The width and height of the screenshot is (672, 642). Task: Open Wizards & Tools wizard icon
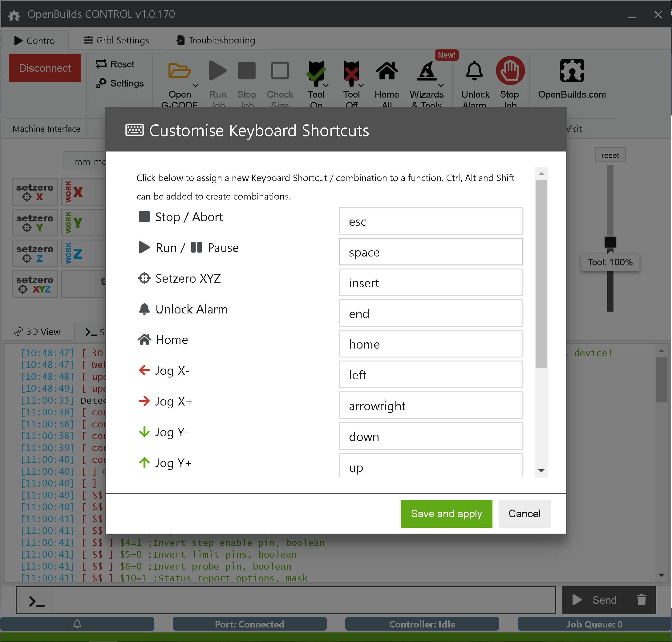(x=426, y=71)
